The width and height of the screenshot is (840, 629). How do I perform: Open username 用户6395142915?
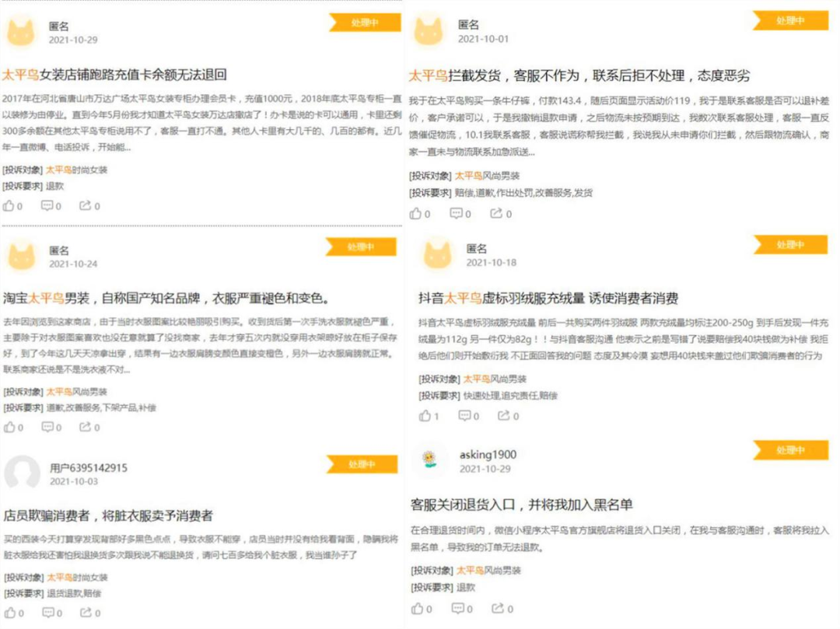coord(89,468)
